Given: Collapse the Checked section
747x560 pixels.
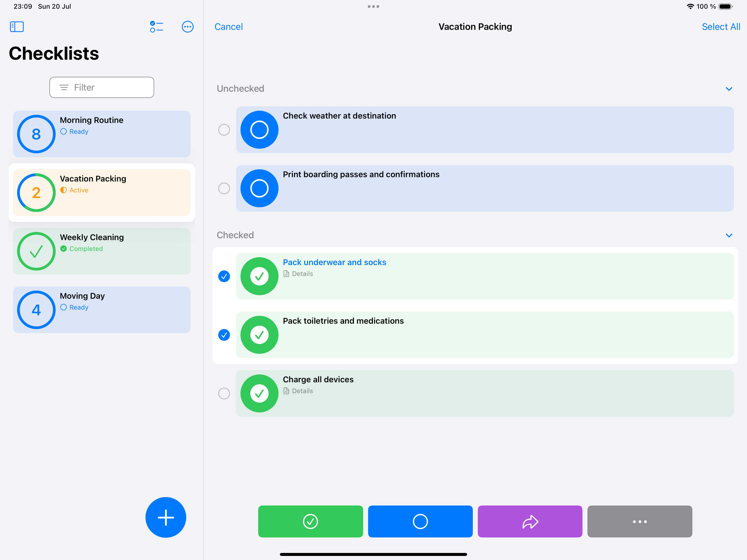Looking at the screenshot, I should pos(729,235).
